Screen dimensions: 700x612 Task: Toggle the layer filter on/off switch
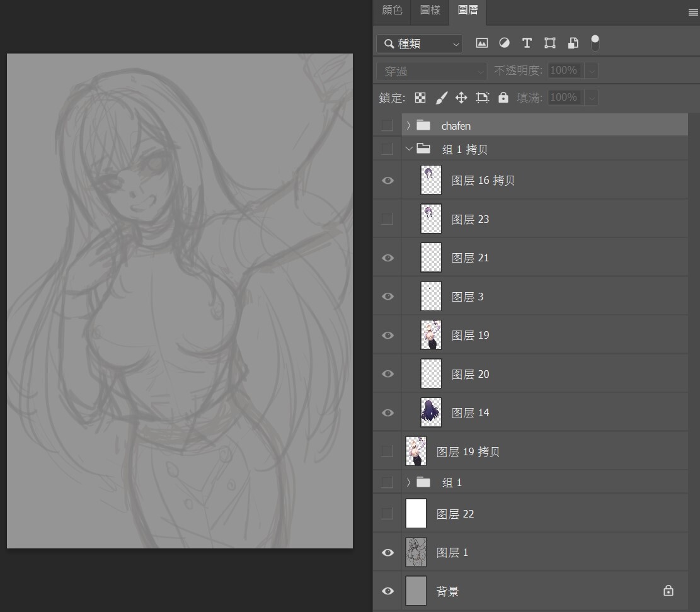tap(595, 43)
